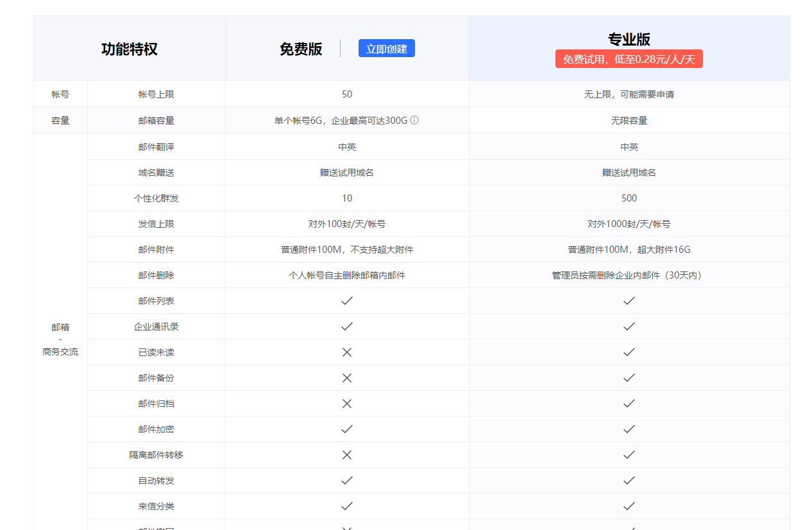Click the 自动转发 row label

156,481
